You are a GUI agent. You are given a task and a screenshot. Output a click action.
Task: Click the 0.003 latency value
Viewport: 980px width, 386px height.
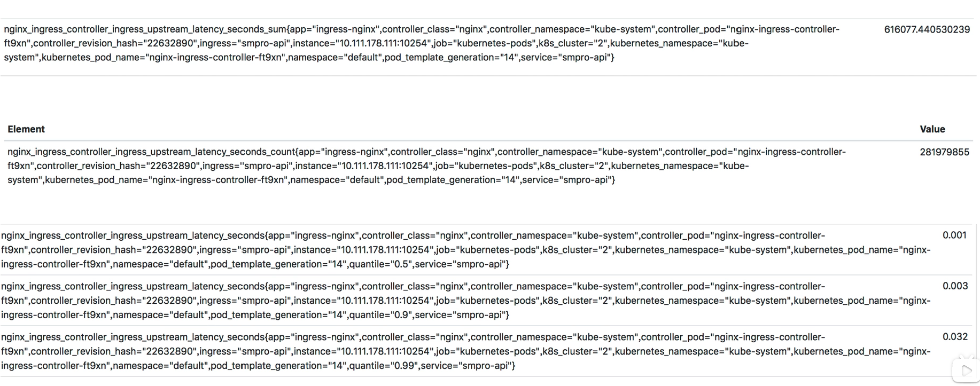click(x=955, y=286)
